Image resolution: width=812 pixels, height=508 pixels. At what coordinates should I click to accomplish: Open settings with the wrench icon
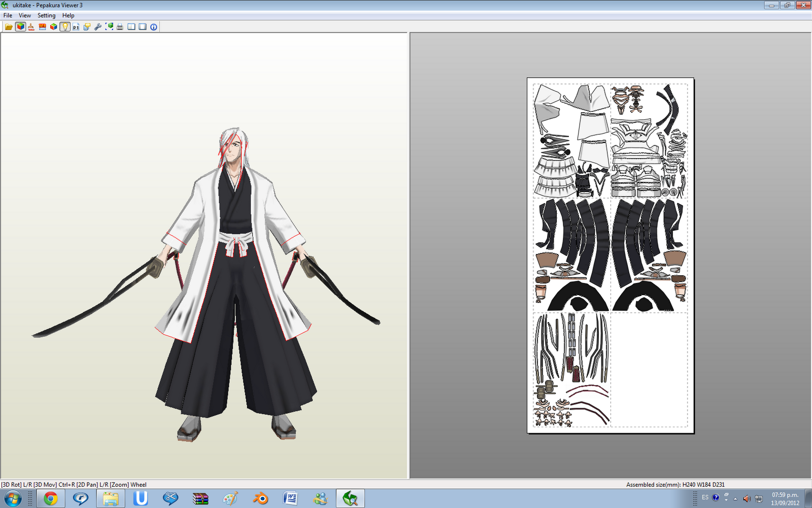pos(98,27)
